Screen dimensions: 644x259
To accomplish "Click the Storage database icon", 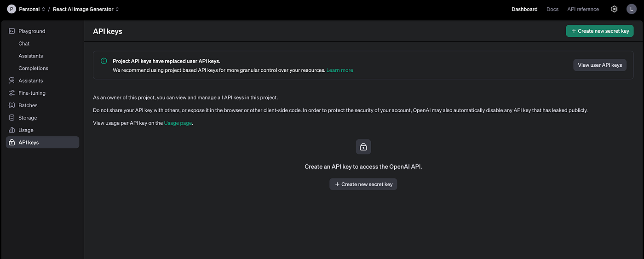I will (x=12, y=118).
